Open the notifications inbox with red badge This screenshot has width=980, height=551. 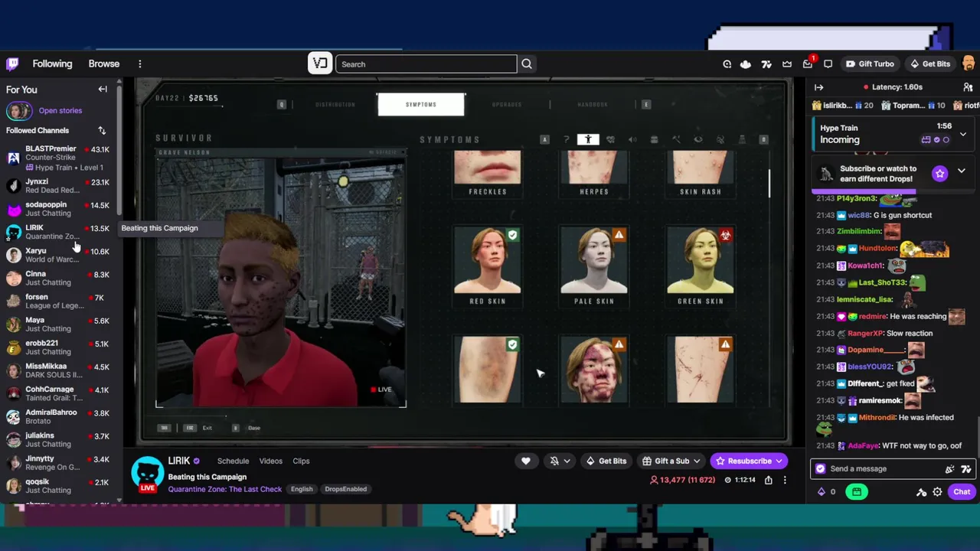click(808, 64)
